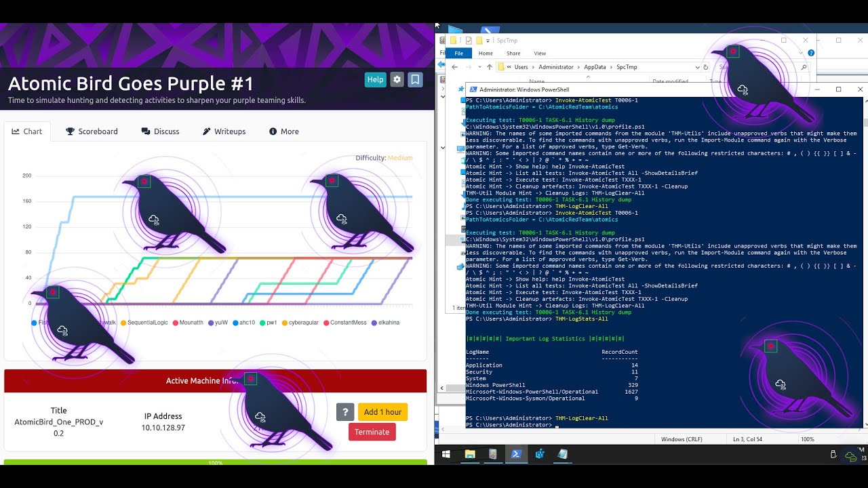Click quick access properties checkmark icon
This screenshot has width=868, height=488.
click(469, 41)
